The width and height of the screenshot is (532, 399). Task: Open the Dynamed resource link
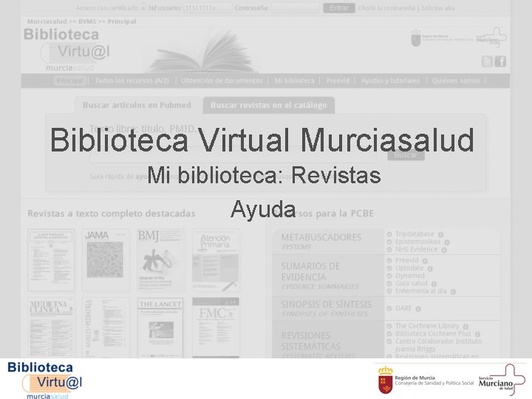pyautogui.click(x=409, y=276)
